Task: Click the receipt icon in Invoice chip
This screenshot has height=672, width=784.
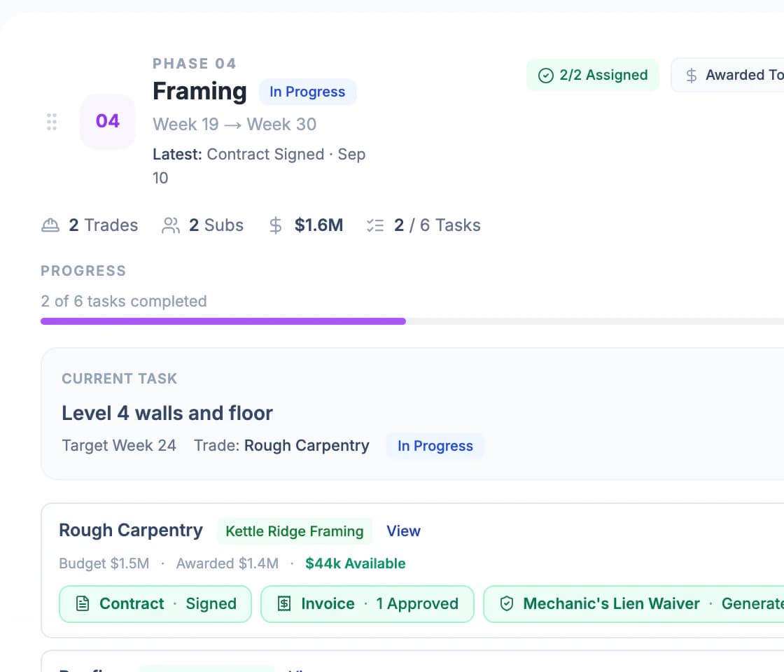Action: click(x=284, y=604)
